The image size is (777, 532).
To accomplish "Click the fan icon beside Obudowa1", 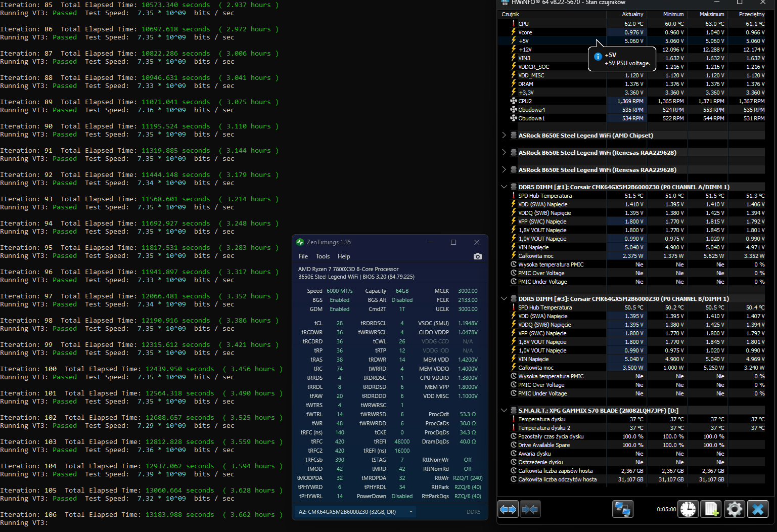I will tap(514, 118).
